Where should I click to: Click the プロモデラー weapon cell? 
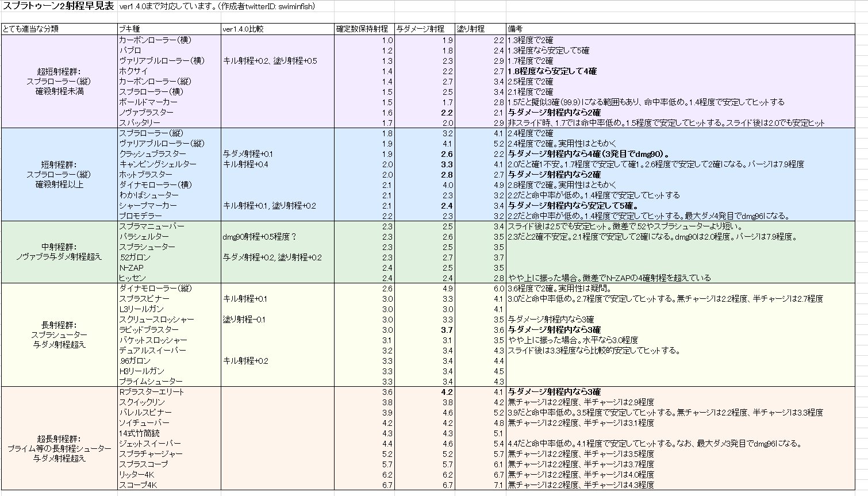pos(169,216)
